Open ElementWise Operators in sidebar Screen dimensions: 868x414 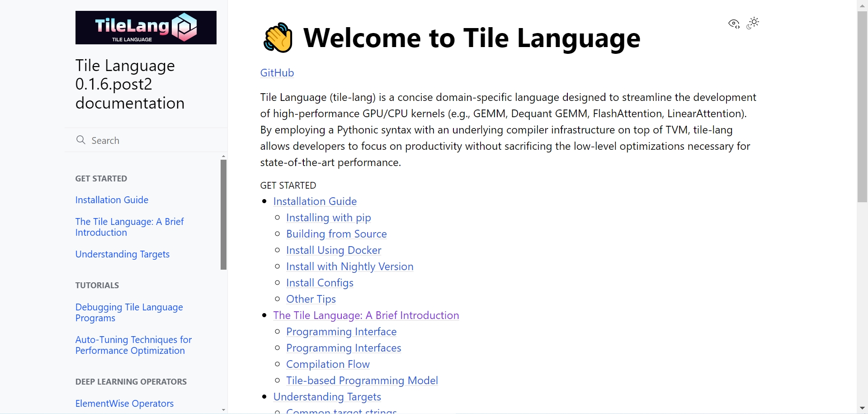click(x=124, y=404)
